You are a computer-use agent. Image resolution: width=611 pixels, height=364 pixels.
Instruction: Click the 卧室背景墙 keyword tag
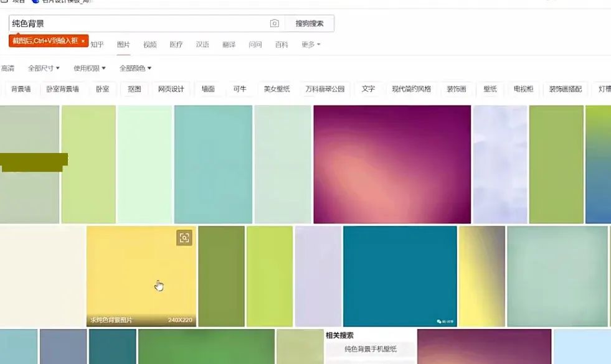64,89
